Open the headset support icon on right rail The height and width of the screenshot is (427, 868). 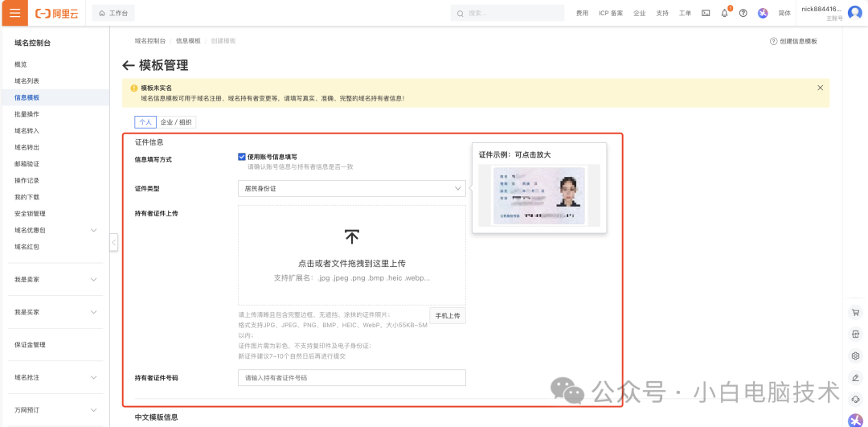pyautogui.click(x=855, y=400)
